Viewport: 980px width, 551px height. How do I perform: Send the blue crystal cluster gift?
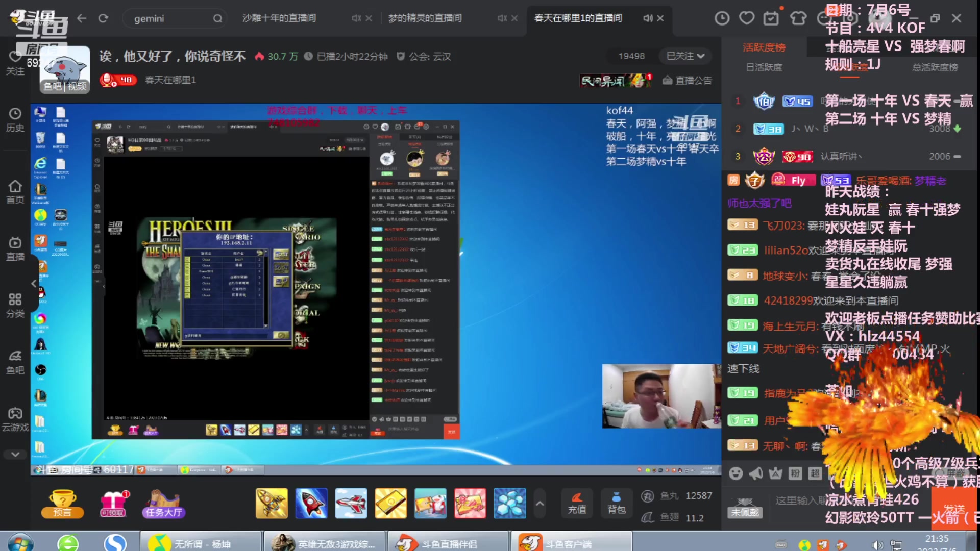coord(509,503)
